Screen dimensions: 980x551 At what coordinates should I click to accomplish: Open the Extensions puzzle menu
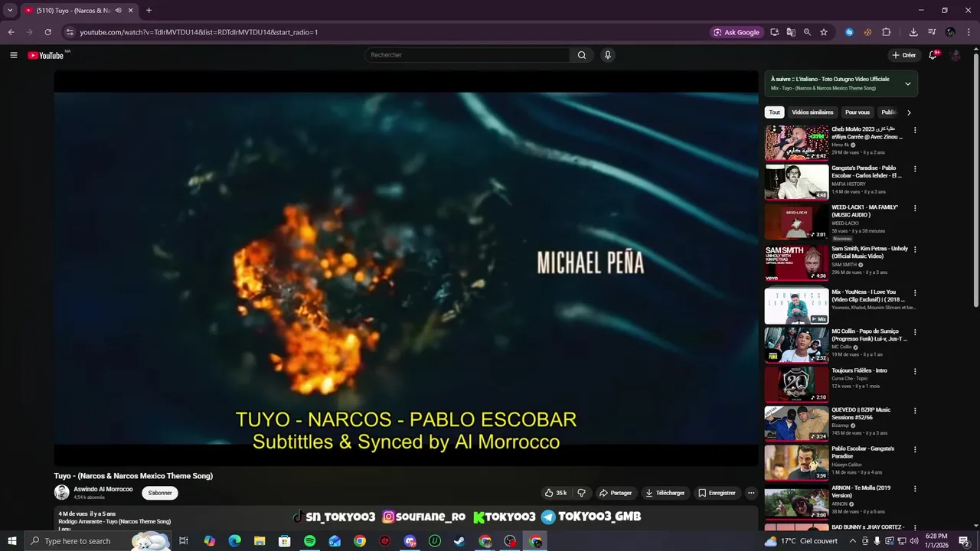[x=887, y=32]
